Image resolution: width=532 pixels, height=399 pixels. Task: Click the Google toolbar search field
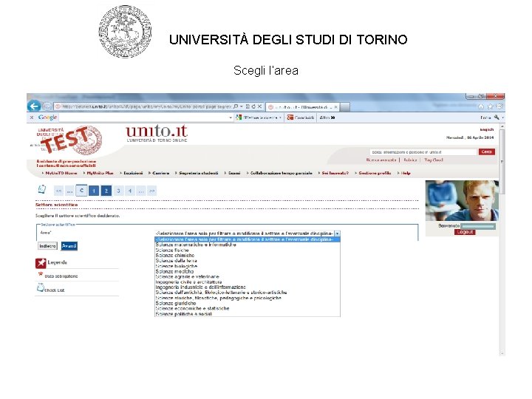point(144,117)
